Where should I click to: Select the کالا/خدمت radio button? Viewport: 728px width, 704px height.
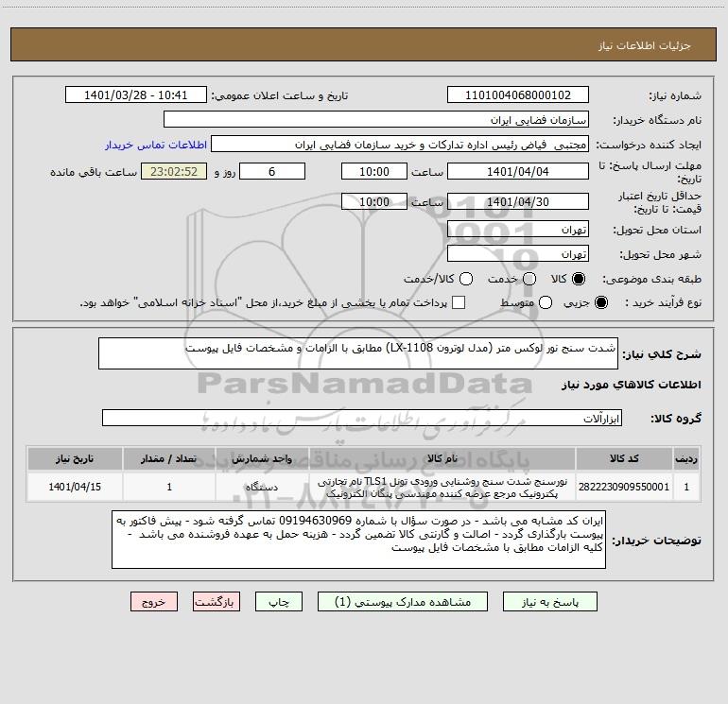click(x=466, y=279)
